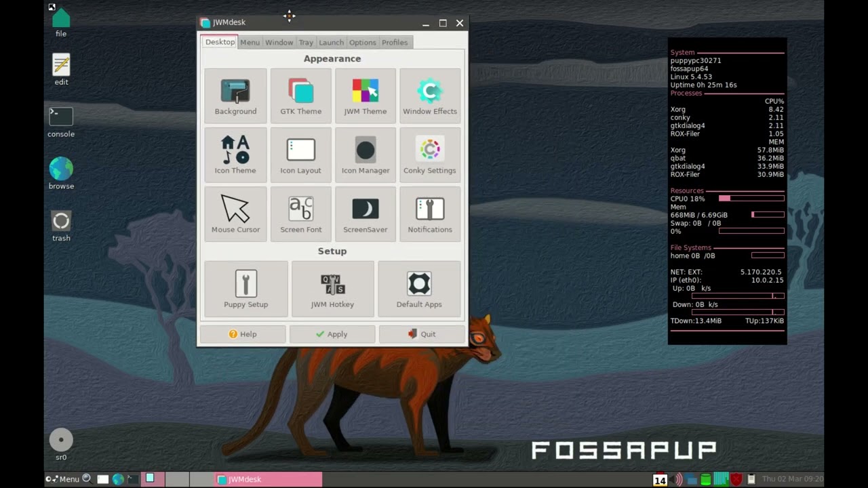Open ScreenSaver settings
Image resolution: width=868 pixels, height=488 pixels.
(x=365, y=213)
